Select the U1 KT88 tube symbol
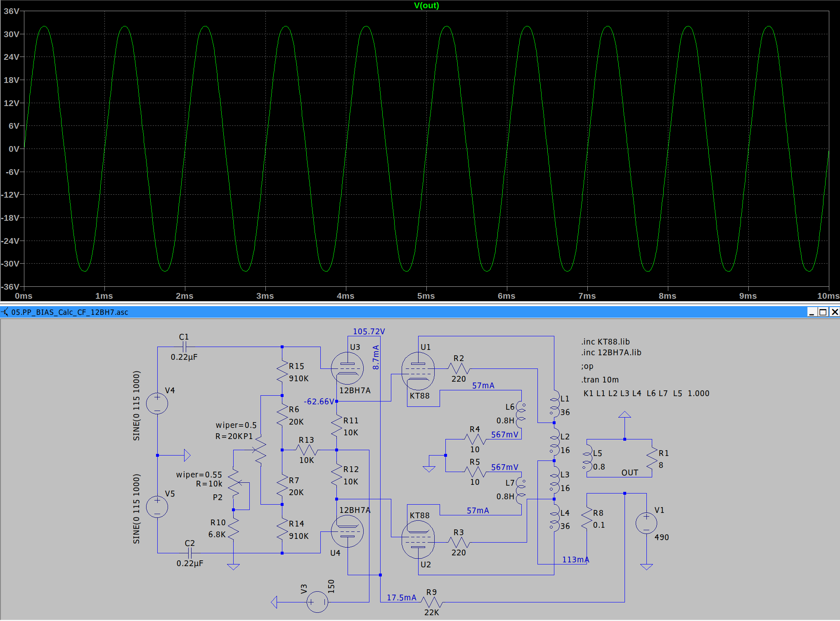 tap(418, 371)
